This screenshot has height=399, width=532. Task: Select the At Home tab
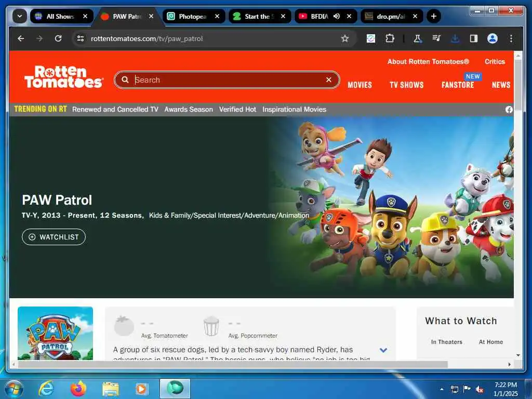(x=490, y=342)
